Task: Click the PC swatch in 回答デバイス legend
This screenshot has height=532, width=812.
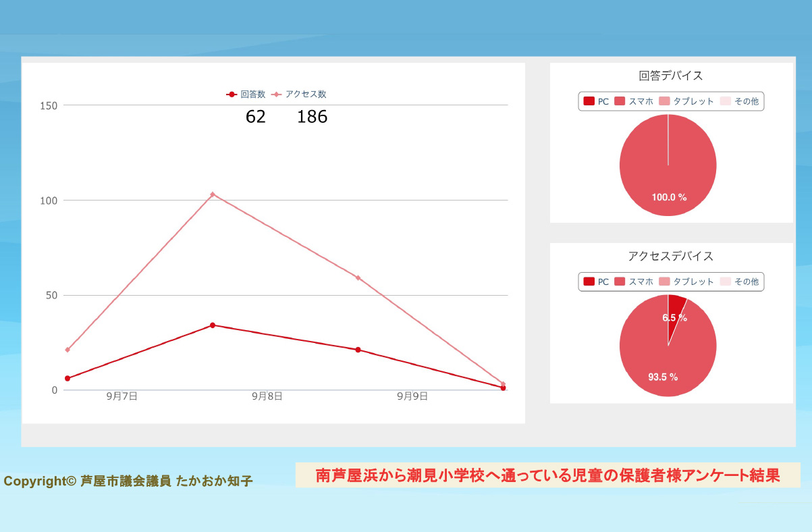Action: tap(589, 101)
